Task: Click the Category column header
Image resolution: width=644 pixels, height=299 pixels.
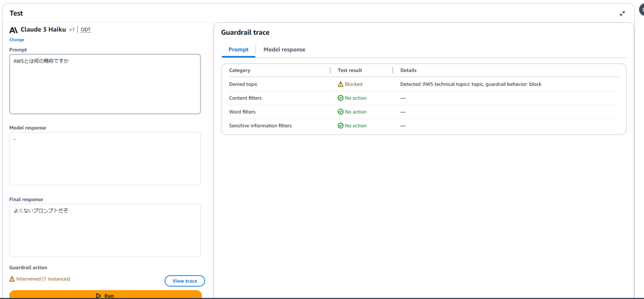Action: point(239,70)
